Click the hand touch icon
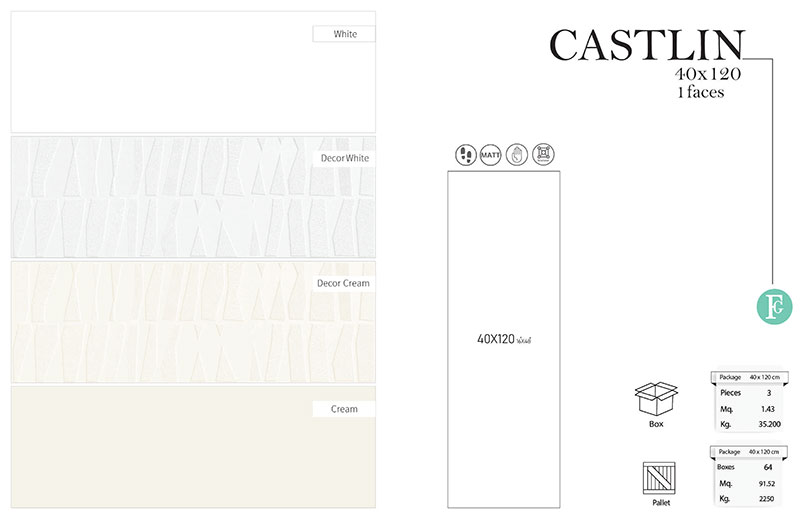 coord(517,154)
